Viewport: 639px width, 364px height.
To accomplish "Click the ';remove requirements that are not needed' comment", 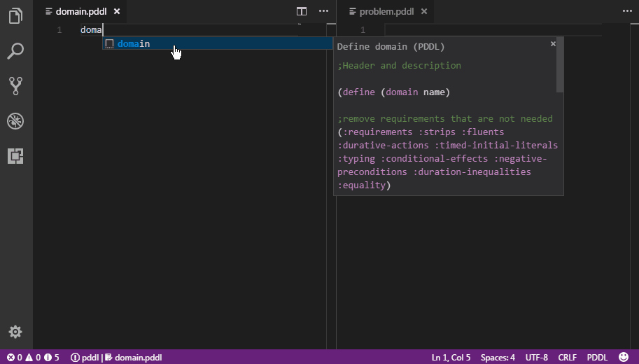I will [x=445, y=118].
